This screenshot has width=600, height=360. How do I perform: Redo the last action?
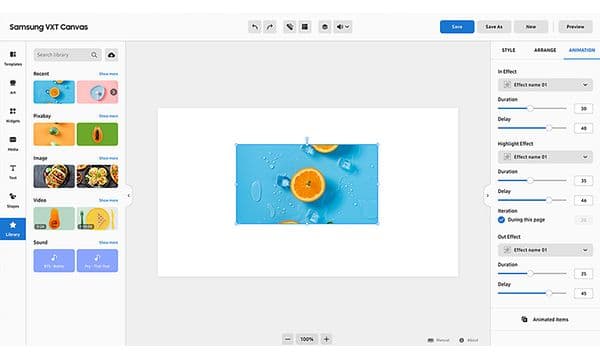click(270, 27)
